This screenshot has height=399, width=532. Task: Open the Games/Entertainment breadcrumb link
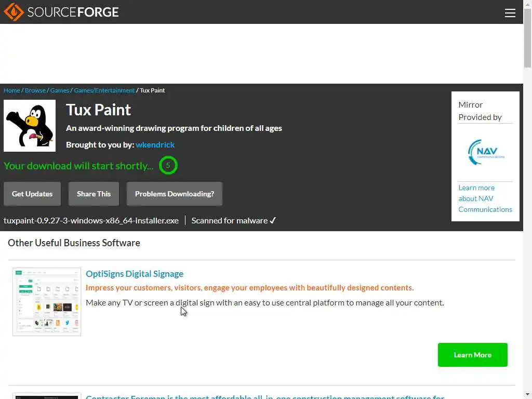[x=104, y=90]
